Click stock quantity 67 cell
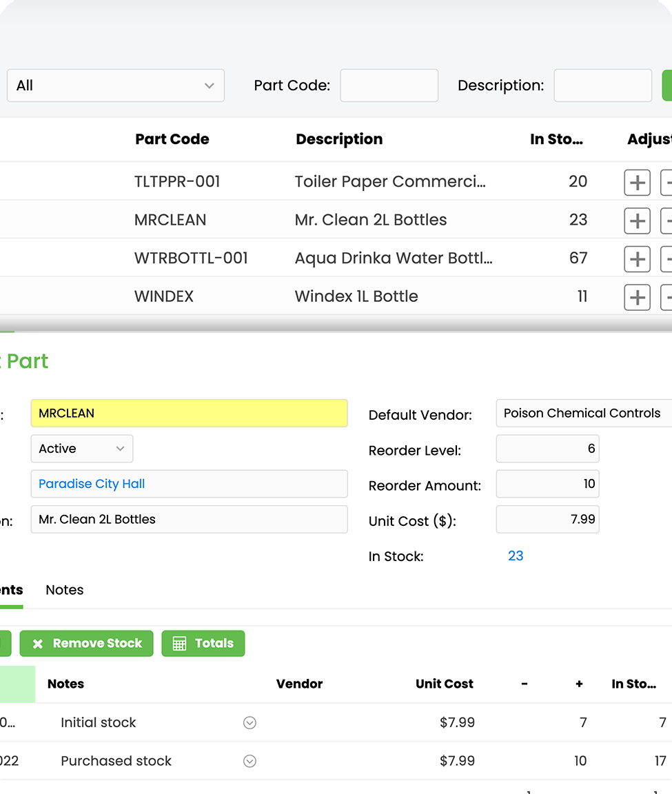 (578, 258)
